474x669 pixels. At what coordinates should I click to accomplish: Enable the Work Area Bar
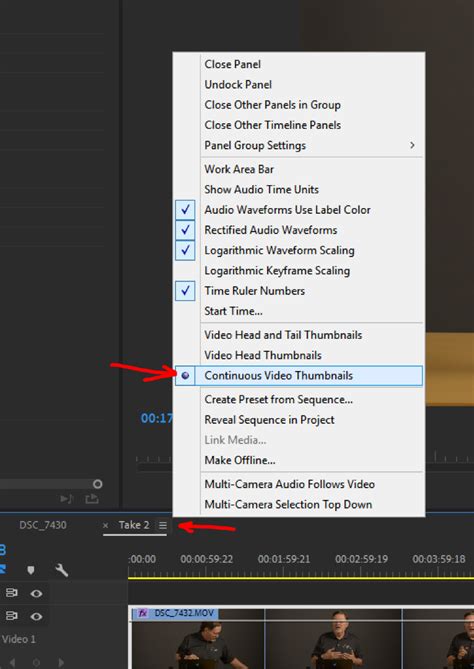coord(298,169)
